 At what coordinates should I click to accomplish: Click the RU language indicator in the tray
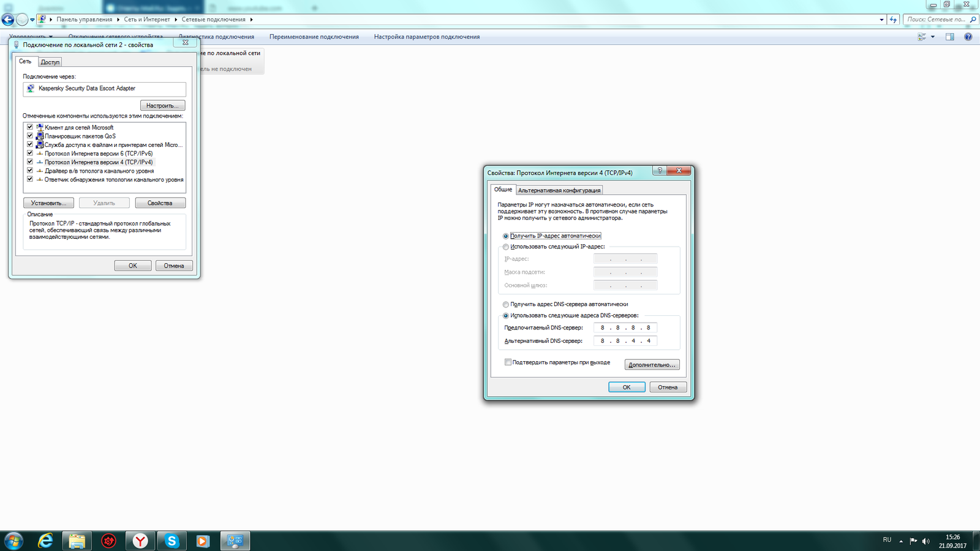click(x=887, y=540)
